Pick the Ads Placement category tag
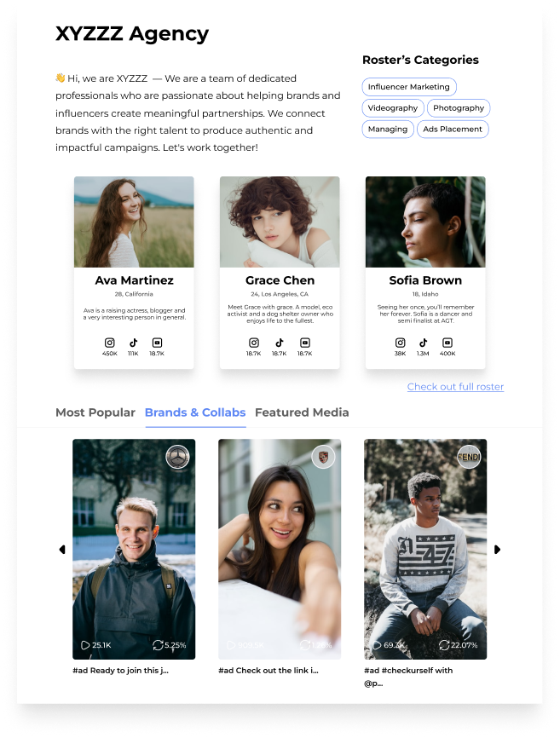Viewport: 560px width, 738px height. point(453,129)
